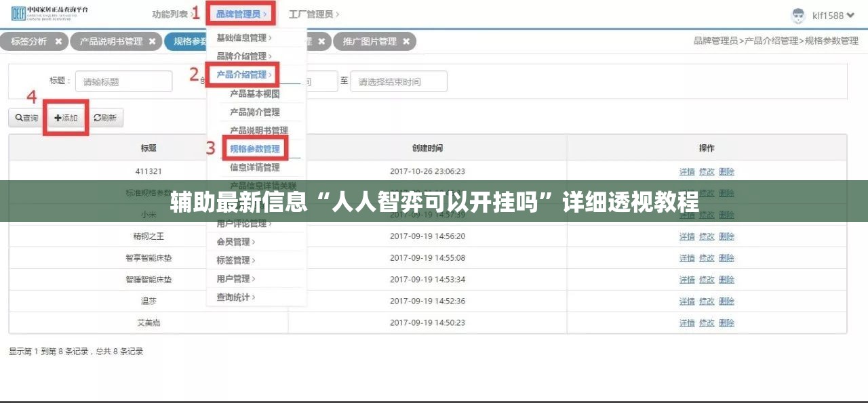
Task: Click the cell 2017-09-19 14:53:34
Action: pyautogui.click(x=427, y=280)
